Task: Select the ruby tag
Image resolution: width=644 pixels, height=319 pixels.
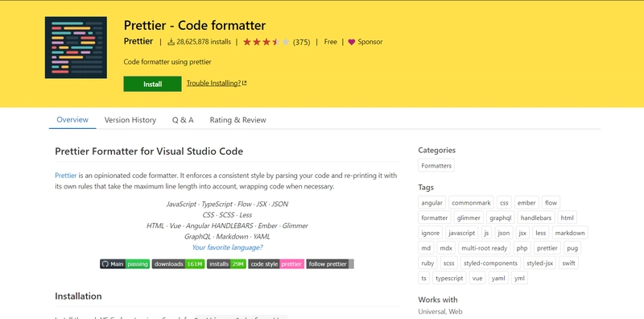Action: click(427, 263)
